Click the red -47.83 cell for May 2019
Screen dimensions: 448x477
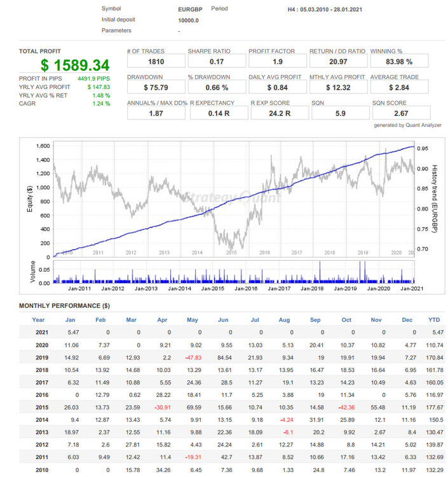click(x=193, y=357)
